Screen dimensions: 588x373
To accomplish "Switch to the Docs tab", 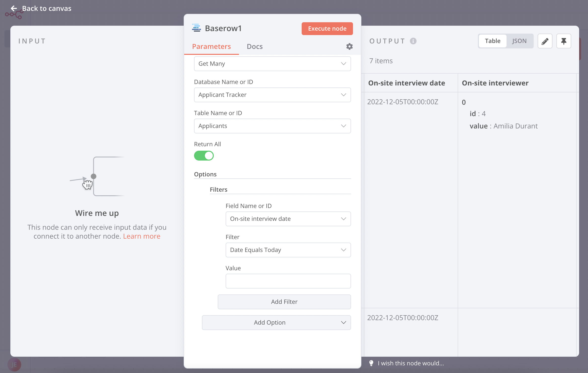I will point(255,46).
